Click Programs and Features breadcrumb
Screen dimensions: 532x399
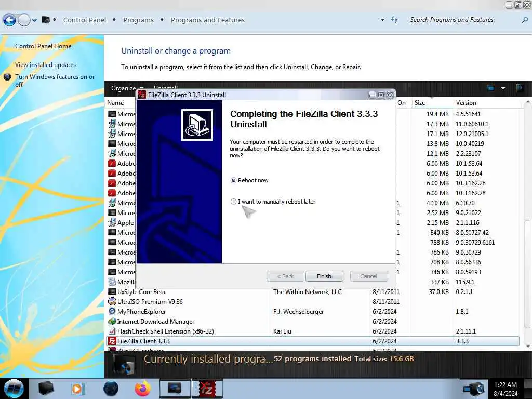[x=208, y=20]
